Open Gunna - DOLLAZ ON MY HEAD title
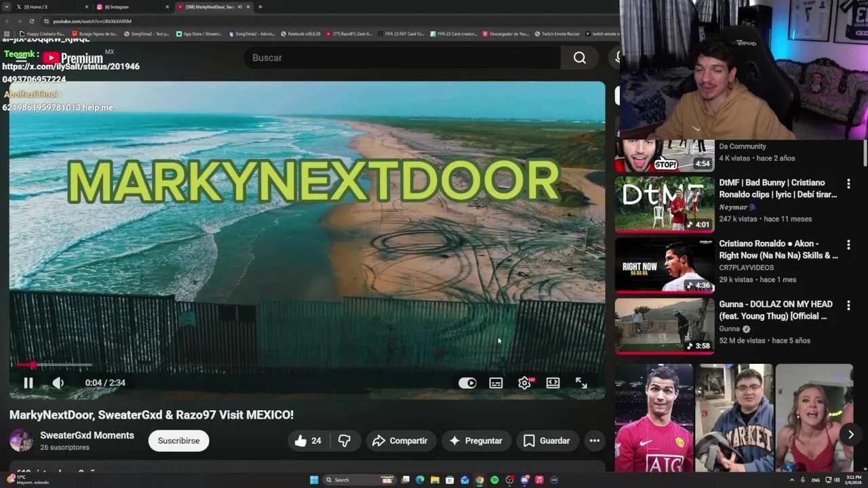868x488 pixels. point(776,310)
